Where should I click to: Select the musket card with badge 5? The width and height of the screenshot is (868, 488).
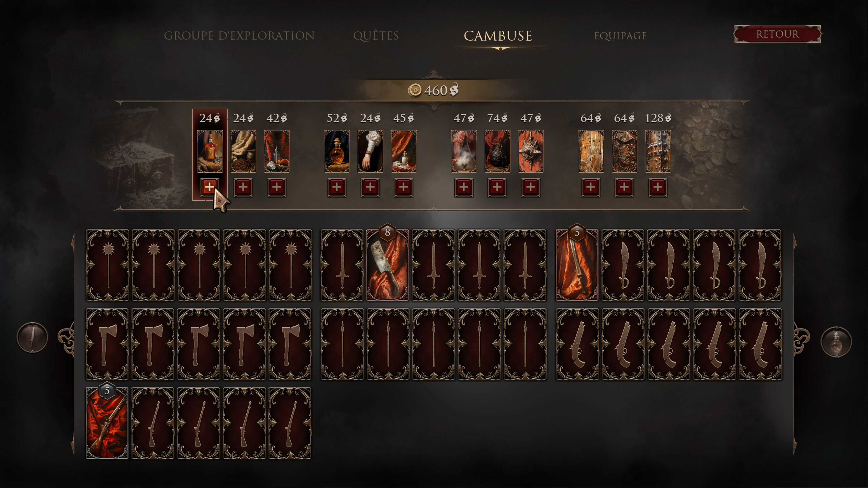(x=107, y=423)
